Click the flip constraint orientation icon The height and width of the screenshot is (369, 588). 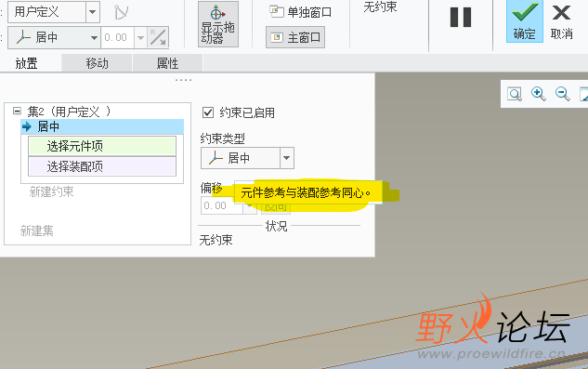click(158, 37)
